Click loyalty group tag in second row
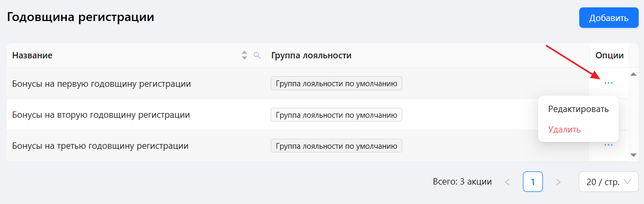This screenshot has width=644, height=204. 336,115
